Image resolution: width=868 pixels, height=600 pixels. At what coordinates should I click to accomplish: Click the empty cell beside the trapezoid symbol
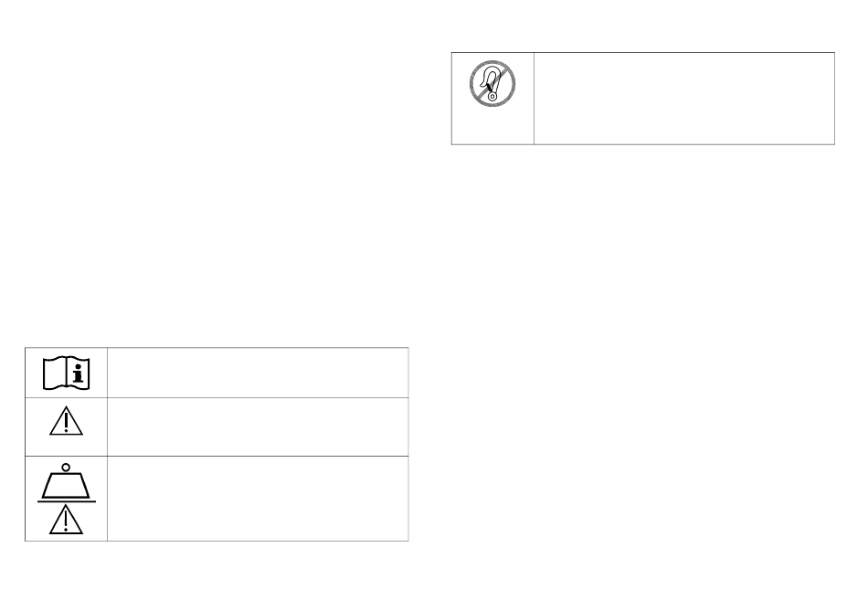pos(258,499)
